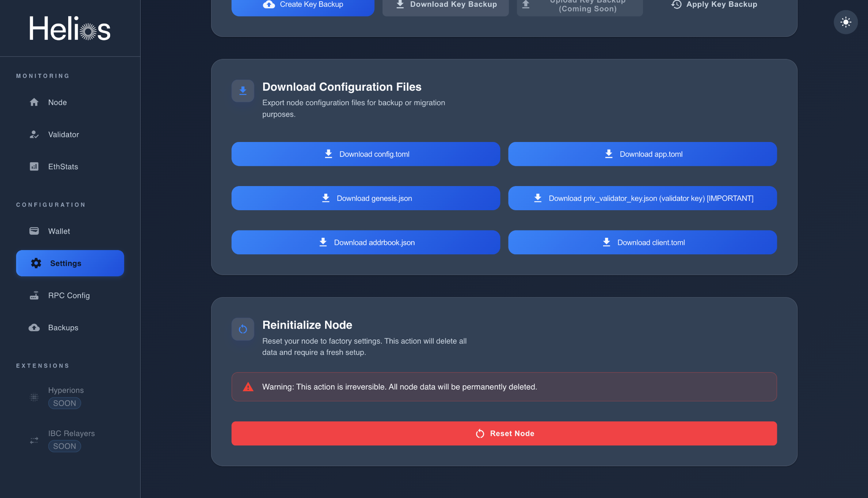
Task: Select the Validator icon in the sidebar
Action: coord(34,134)
